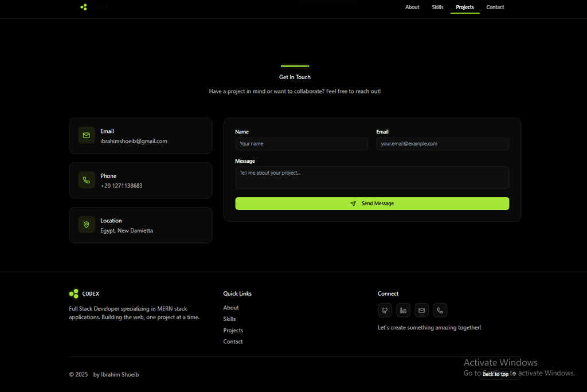Screen dimensions: 587x392
Task: Click the email address input field
Action: (442, 144)
